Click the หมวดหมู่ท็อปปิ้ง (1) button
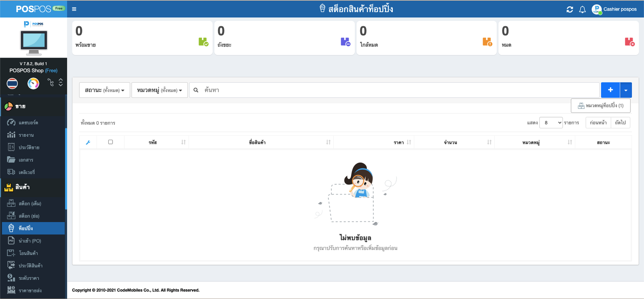The height and width of the screenshot is (299, 644). click(600, 106)
